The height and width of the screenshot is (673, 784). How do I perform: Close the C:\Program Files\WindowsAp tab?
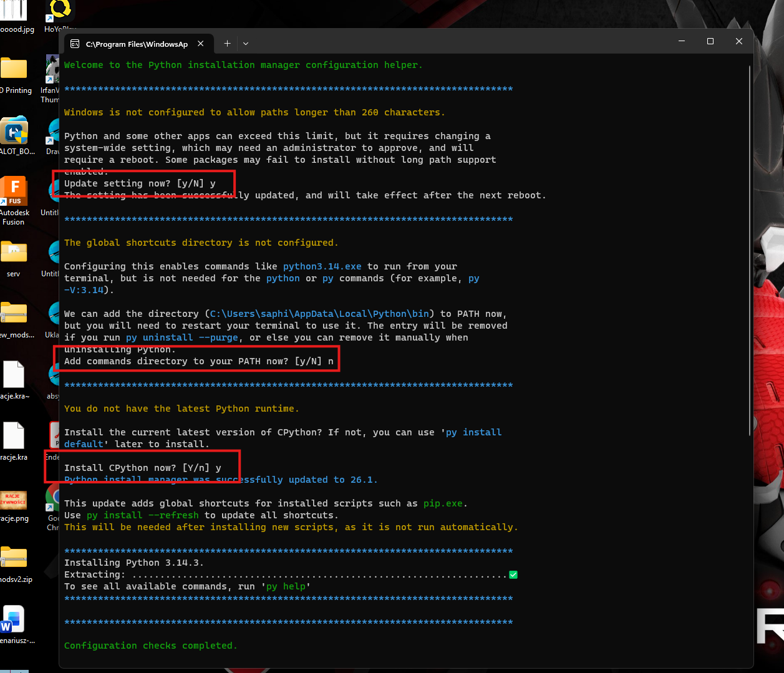pos(201,44)
